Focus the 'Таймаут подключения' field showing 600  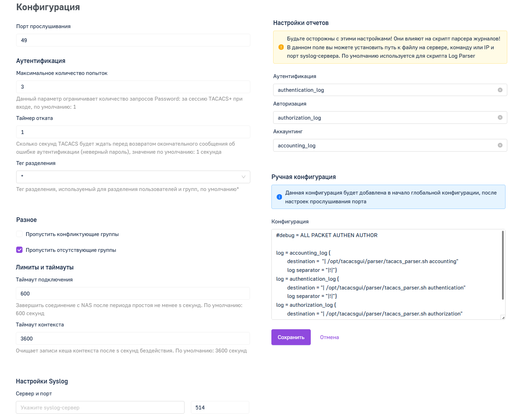(x=133, y=293)
